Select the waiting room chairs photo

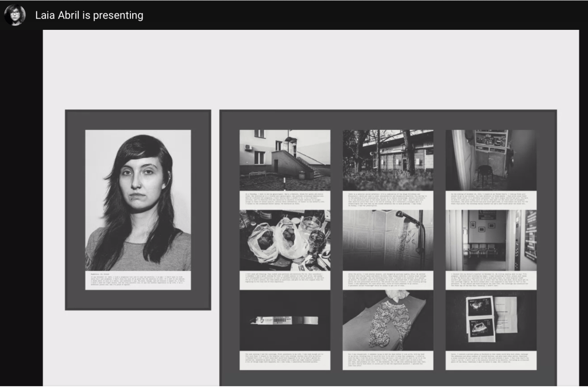point(491,240)
